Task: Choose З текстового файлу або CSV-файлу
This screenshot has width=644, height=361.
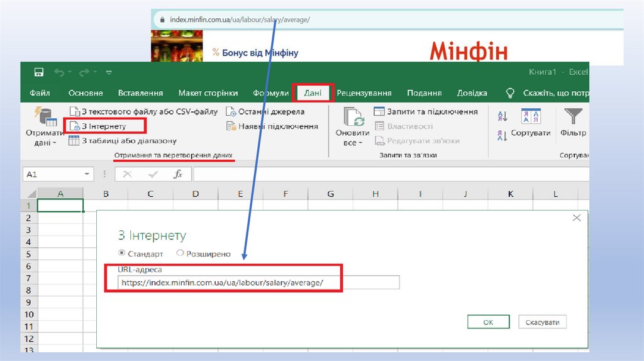Action: pyautogui.click(x=144, y=112)
